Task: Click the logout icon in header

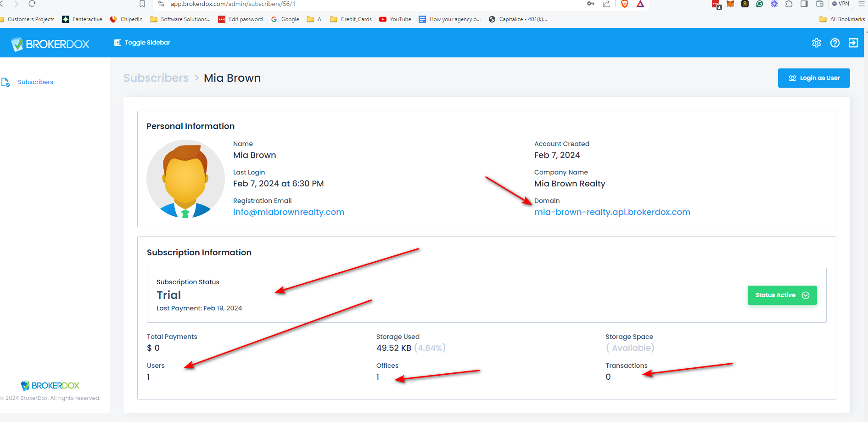Action: click(x=853, y=43)
